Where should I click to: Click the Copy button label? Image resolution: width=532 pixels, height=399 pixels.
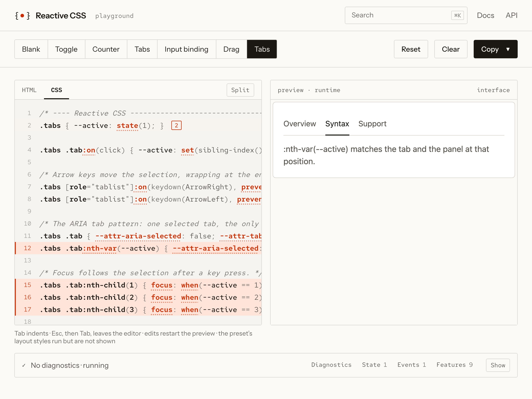tap(490, 49)
